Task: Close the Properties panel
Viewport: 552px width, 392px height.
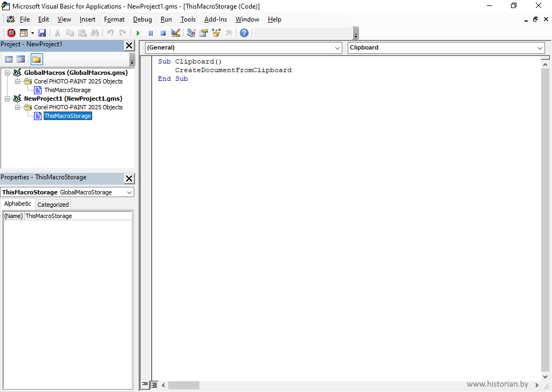Action: (x=129, y=178)
